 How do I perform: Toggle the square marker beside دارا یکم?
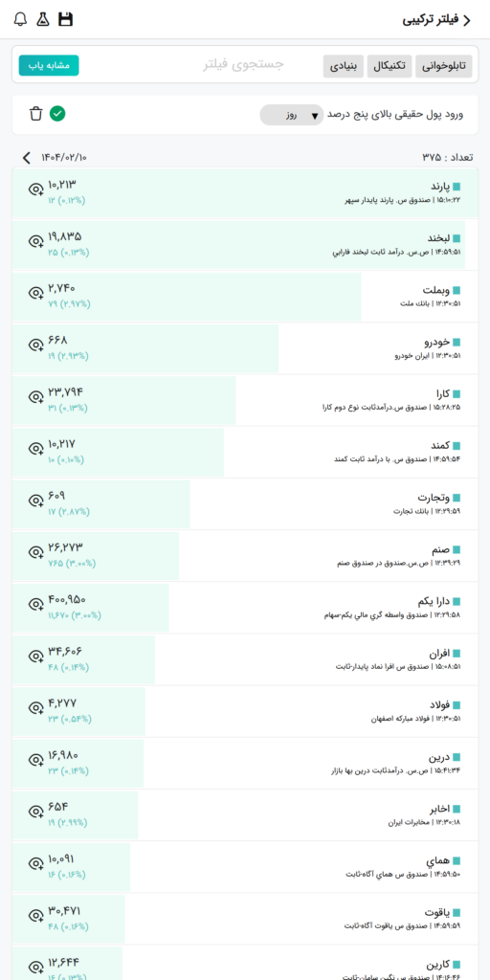pos(457,601)
